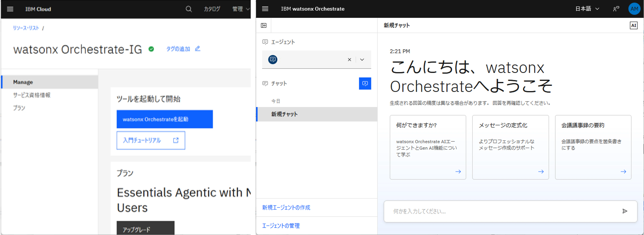This screenshot has width=644, height=235.
Task: Collapse the side panel with the panel icon
Action: click(264, 25)
